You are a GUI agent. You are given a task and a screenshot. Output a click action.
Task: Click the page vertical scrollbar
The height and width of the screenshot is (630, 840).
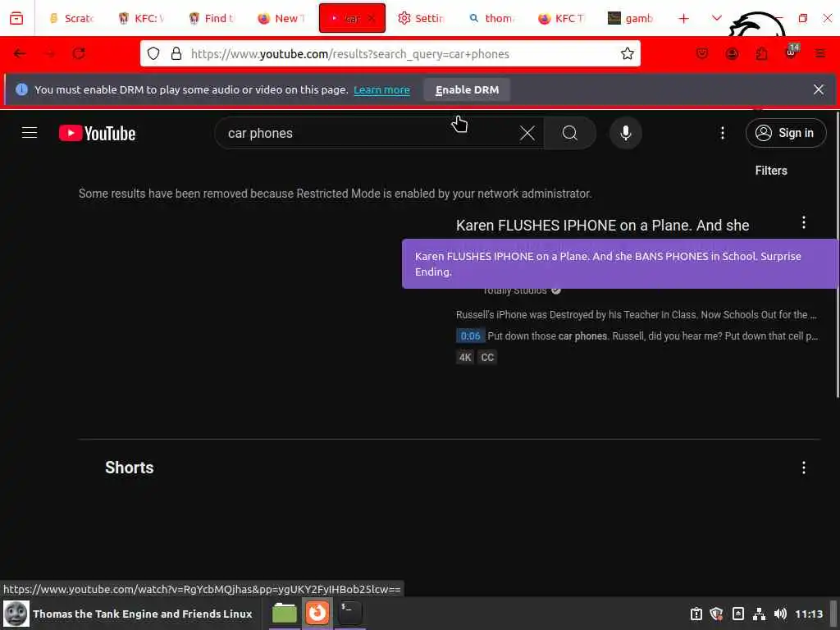point(837,254)
